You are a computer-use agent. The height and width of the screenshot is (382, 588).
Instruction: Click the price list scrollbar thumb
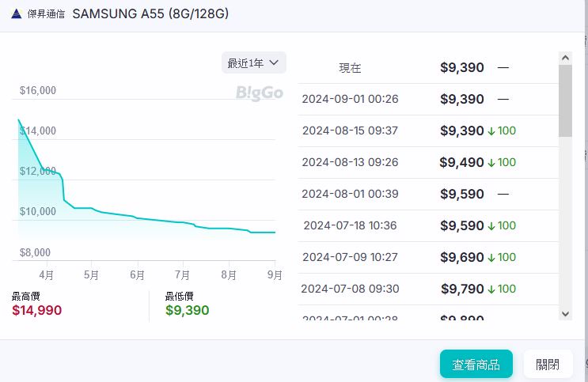coord(565,100)
